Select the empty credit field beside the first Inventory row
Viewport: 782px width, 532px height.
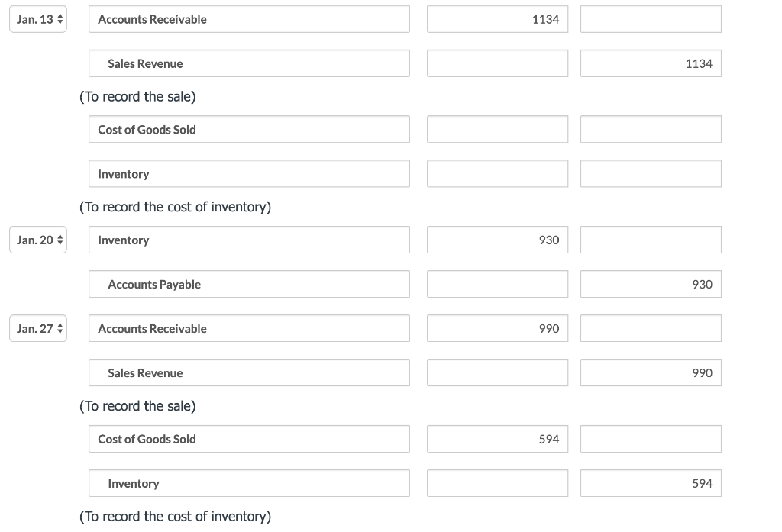point(651,173)
